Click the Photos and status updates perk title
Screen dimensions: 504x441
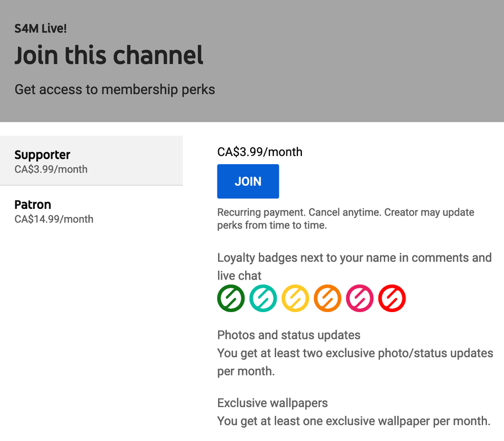[x=289, y=335]
